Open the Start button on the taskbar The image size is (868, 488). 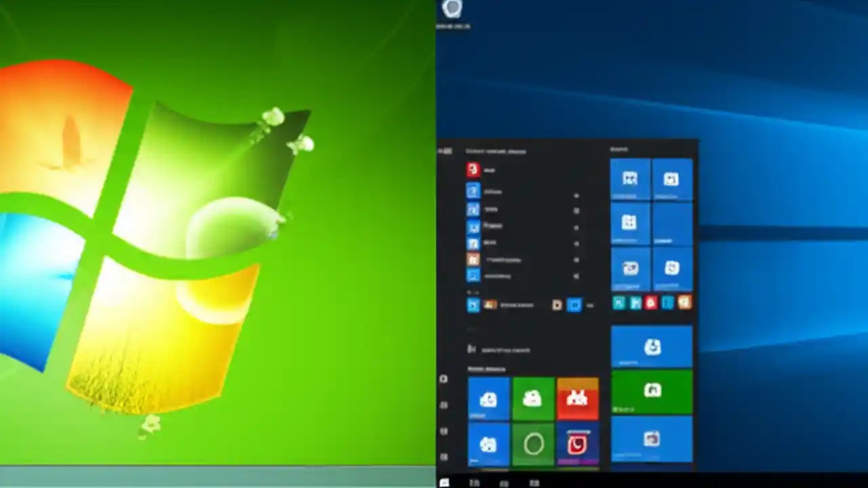pos(444,483)
